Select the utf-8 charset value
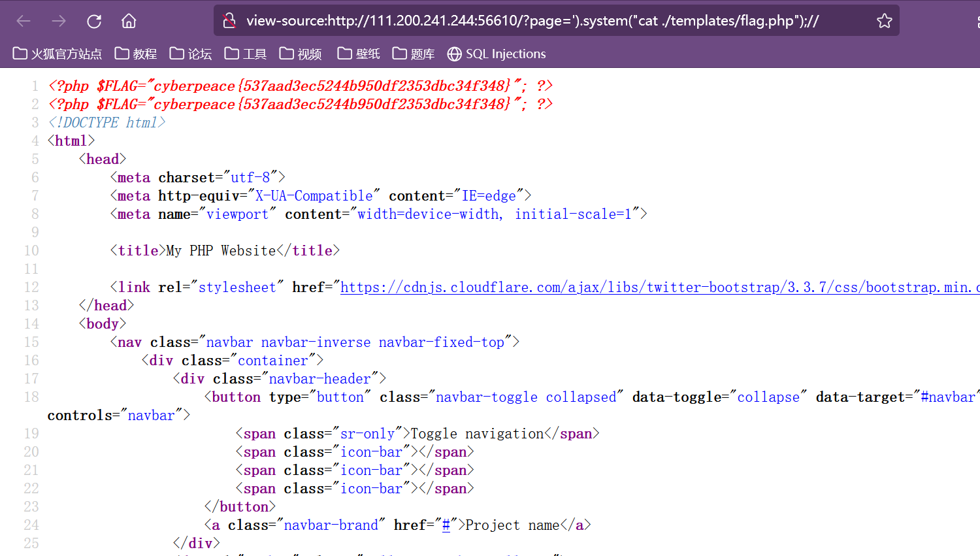Image resolution: width=980 pixels, height=556 pixels. point(250,178)
